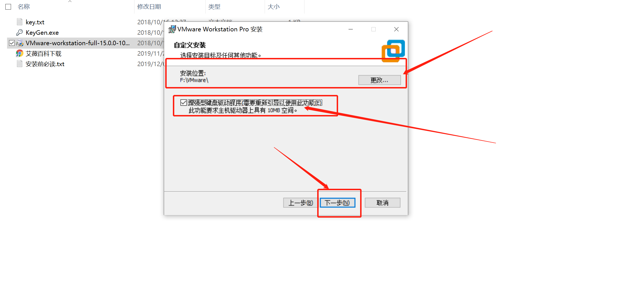644x284 pixels.
Task: Disable the 增强型键盘驱动程序 option
Action: pyautogui.click(x=184, y=103)
